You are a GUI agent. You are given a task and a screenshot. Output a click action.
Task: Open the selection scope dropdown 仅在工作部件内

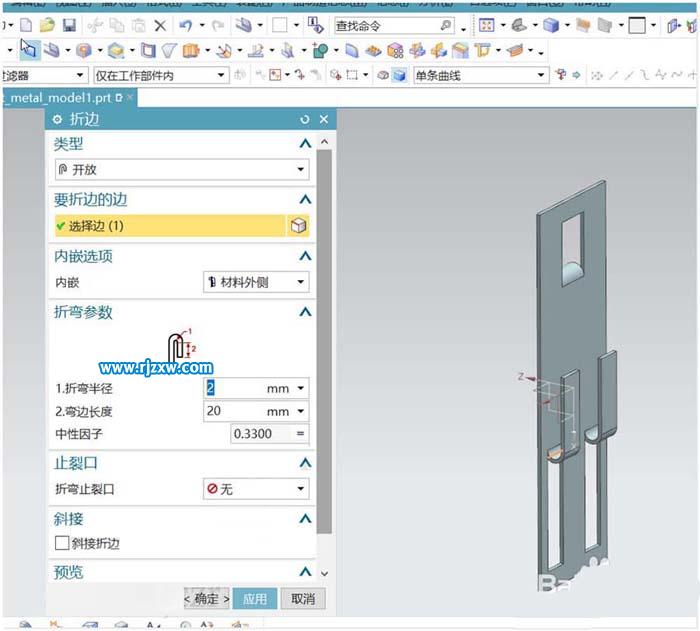[x=161, y=75]
